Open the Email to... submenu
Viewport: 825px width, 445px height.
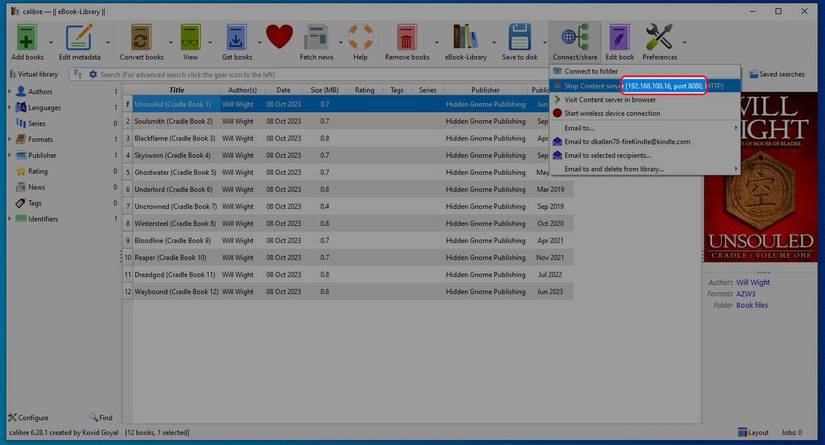click(645, 128)
